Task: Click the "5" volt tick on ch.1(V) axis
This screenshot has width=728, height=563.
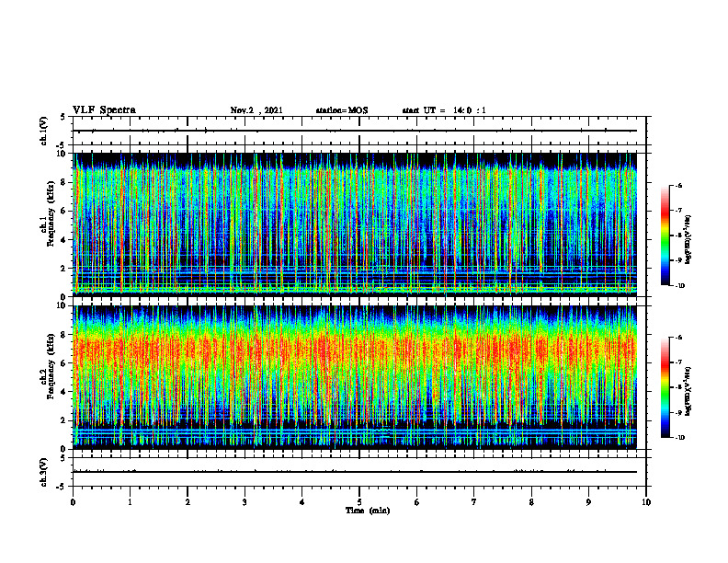Action: click(63, 118)
